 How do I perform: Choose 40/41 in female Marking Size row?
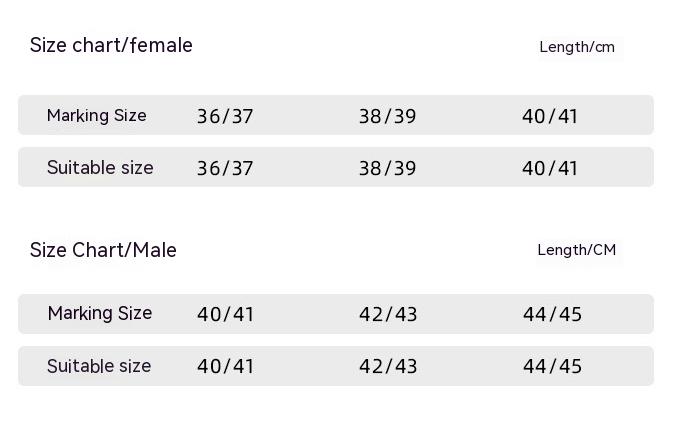click(x=550, y=116)
